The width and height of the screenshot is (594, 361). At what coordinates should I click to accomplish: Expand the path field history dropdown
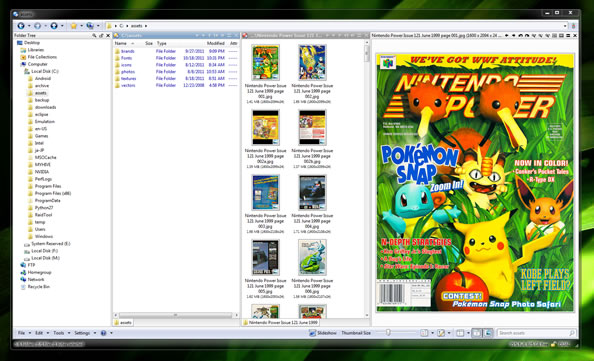pos(565,26)
